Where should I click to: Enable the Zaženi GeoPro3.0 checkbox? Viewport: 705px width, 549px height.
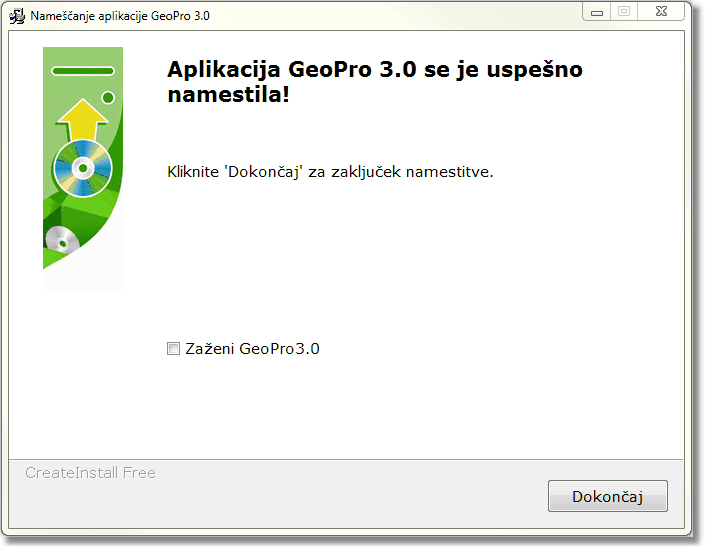pyautogui.click(x=173, y=348)
